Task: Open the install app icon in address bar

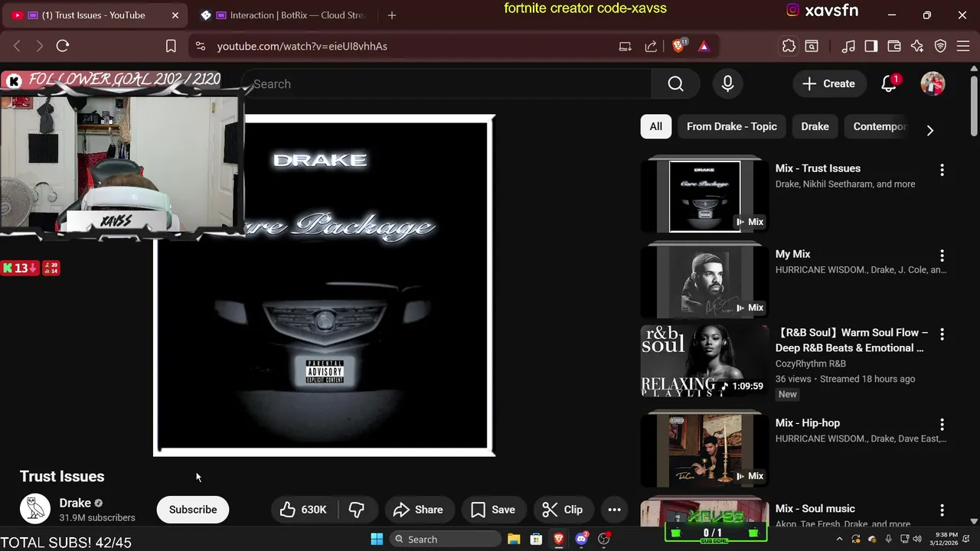Action: (626, 46)
